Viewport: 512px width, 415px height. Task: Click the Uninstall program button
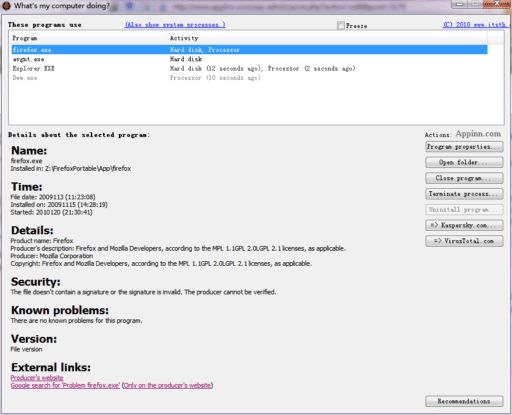(x=464, y=210)
